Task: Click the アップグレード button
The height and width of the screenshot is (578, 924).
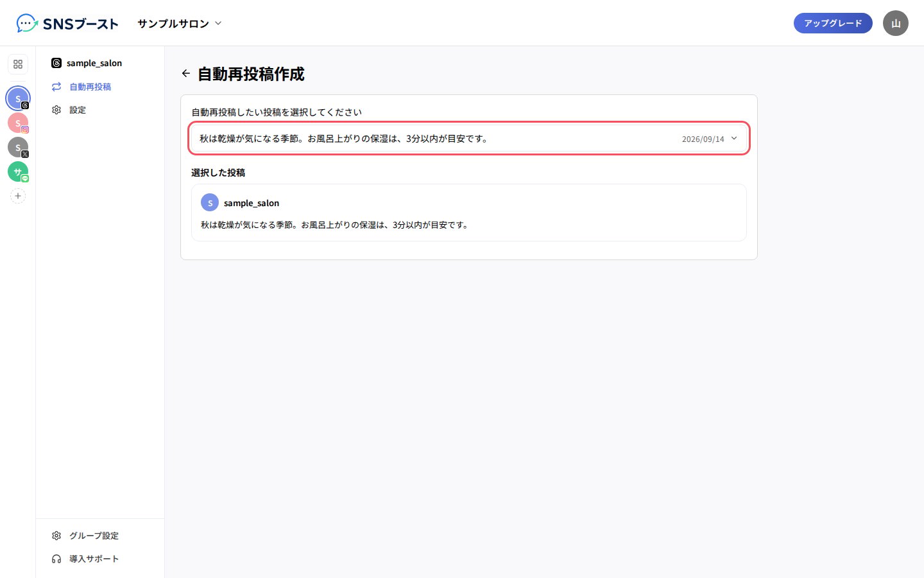Action: [x=833, y=23]
